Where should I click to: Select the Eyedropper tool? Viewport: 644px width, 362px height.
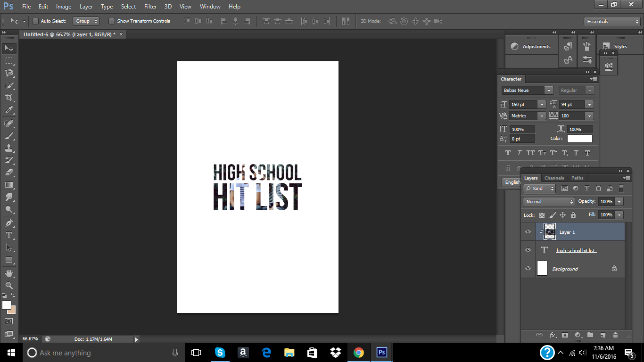(x=9, y=110)
